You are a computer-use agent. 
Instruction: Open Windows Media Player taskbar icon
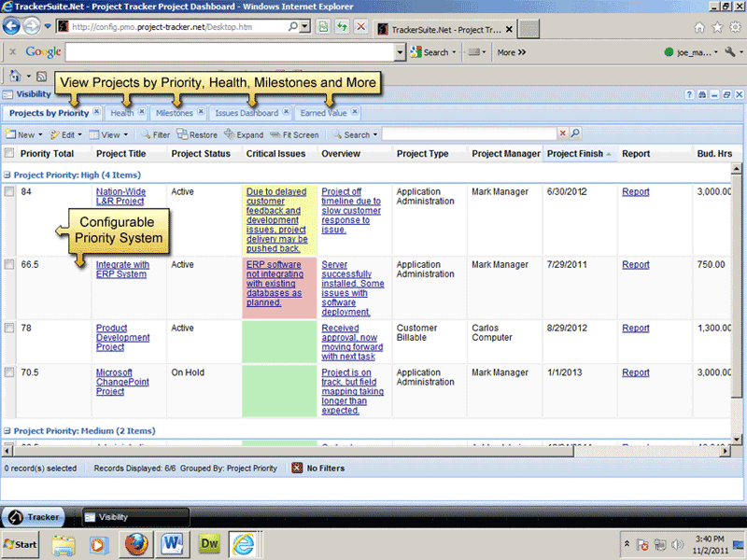coord(99,545)
